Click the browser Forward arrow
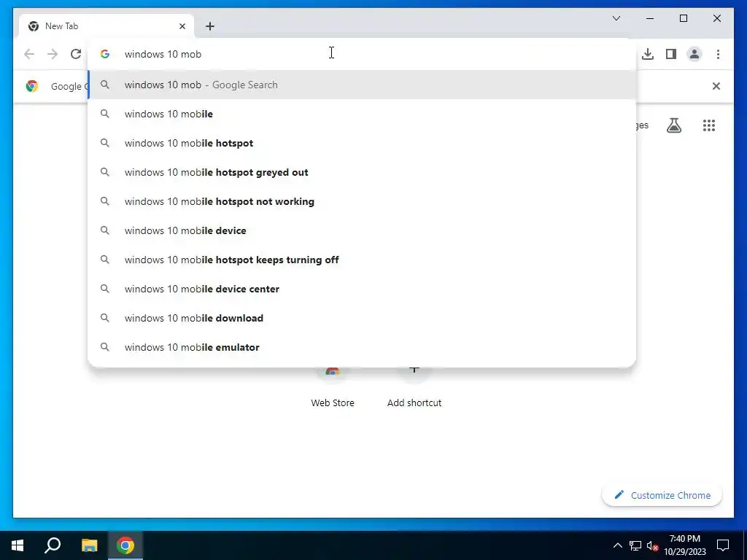This screenshot has width=747, height=560. 53,54
